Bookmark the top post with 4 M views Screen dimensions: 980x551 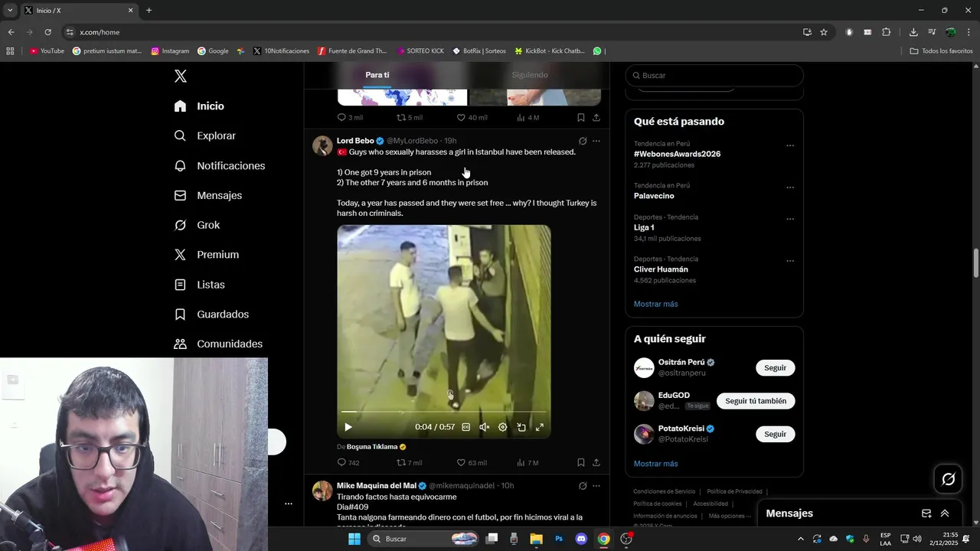580,117
